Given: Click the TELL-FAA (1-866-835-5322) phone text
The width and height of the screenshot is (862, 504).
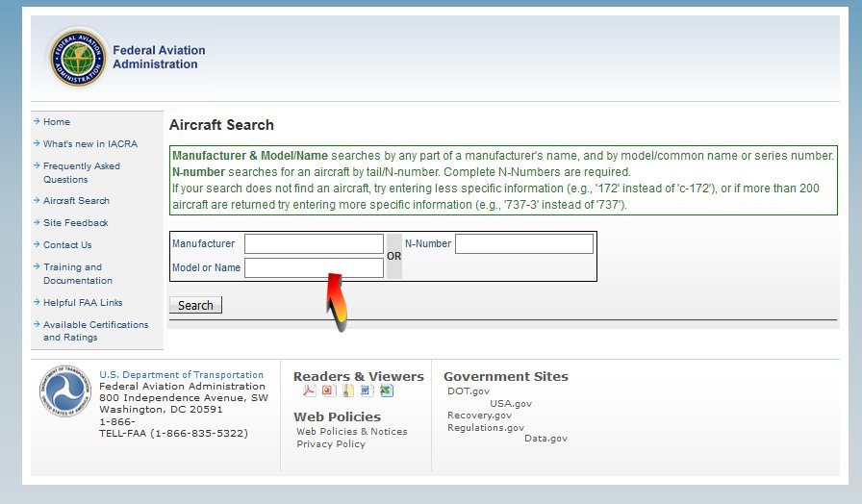Looking at the screenshot, I should pos(173,434).
